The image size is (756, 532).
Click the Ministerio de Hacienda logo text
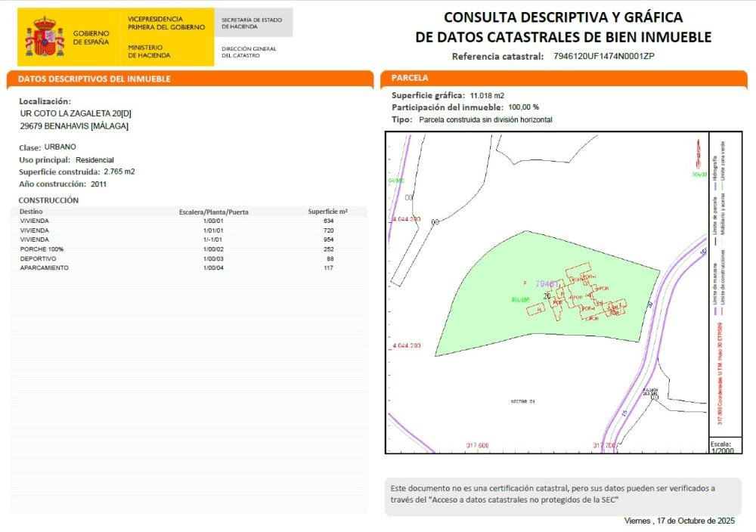149,51
